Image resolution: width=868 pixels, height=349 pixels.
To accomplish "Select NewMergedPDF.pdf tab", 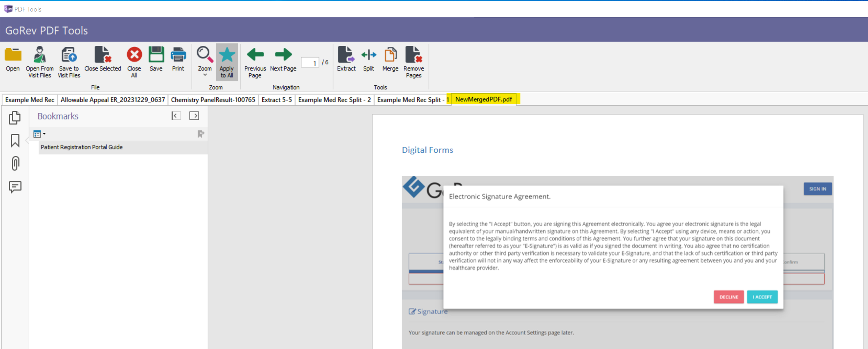I will [484, 99].
